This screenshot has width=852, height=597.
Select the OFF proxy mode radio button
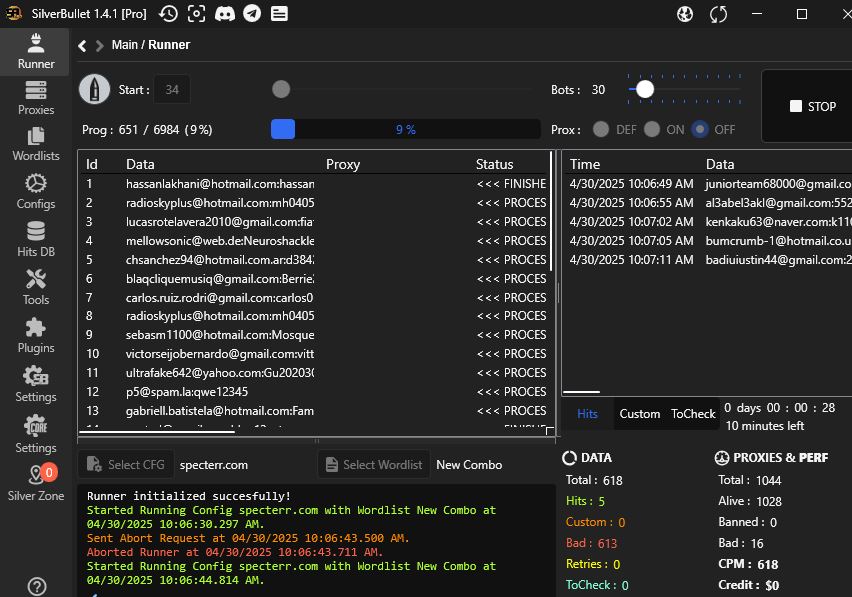[700, 129]
